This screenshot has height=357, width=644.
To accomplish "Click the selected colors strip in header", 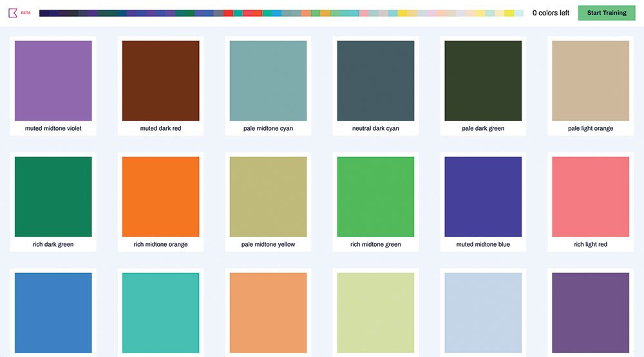I will (281, 13).
